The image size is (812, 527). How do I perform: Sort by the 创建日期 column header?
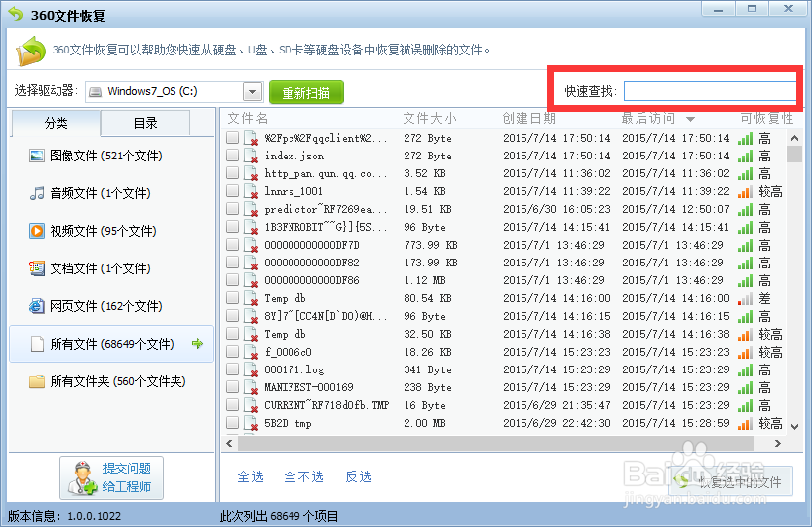[528, 119]
